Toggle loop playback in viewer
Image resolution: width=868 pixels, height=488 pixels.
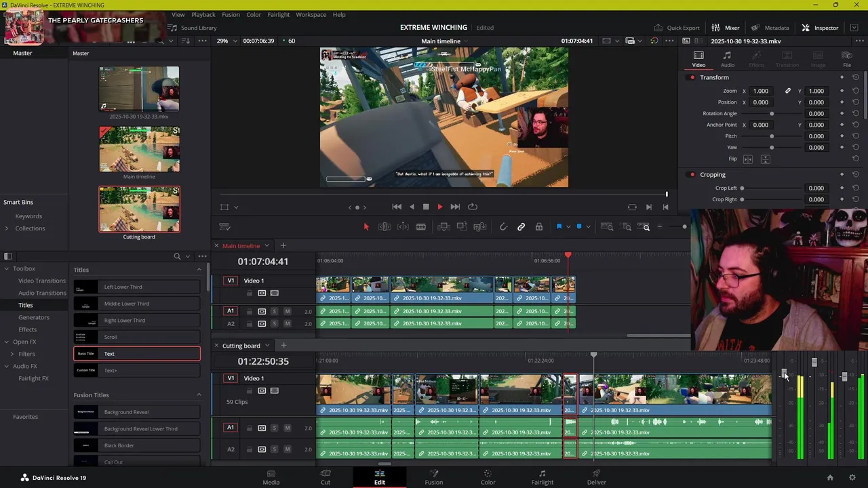473,207
